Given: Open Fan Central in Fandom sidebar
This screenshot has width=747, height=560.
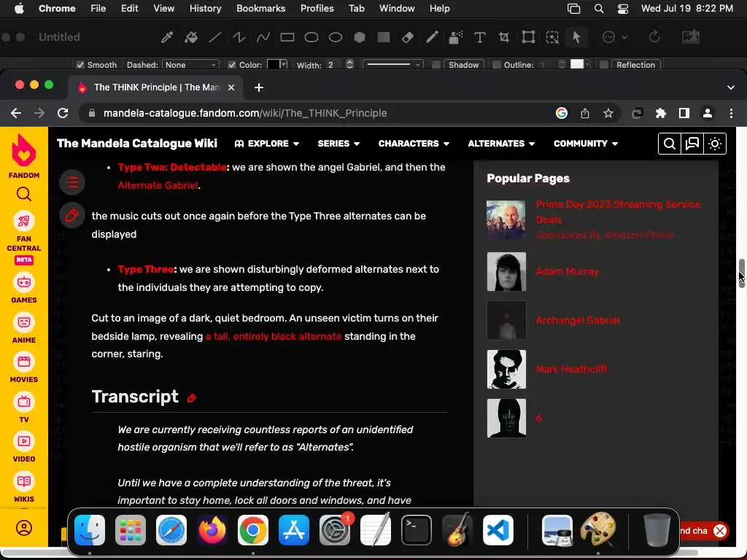Looking at the screenshot, I should click(24, 238).
